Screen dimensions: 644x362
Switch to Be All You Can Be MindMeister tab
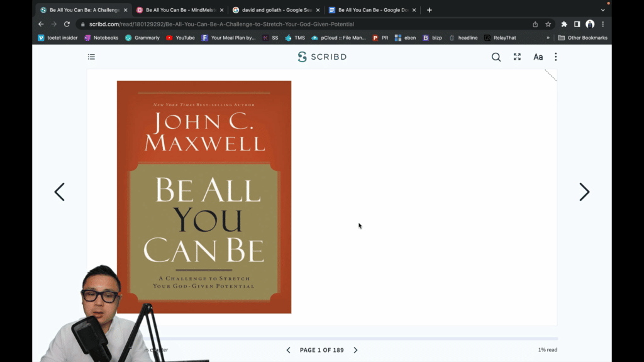tap(181, 10)
